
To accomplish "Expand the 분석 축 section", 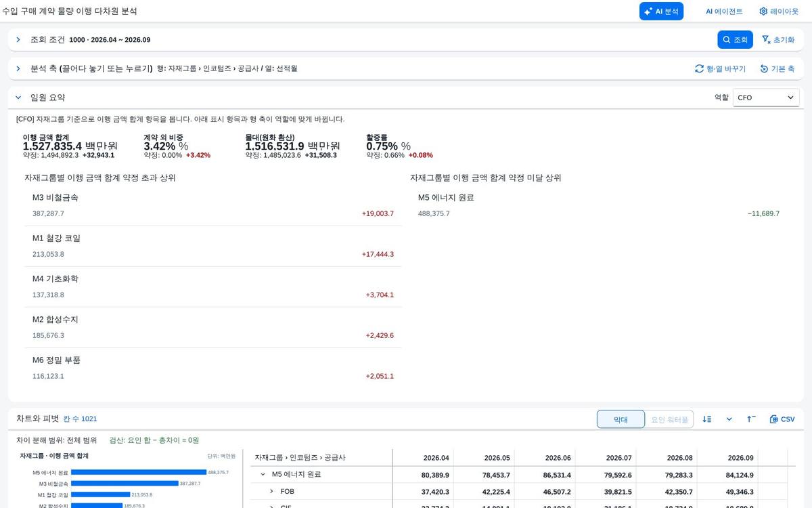I will tap(18, 68).
